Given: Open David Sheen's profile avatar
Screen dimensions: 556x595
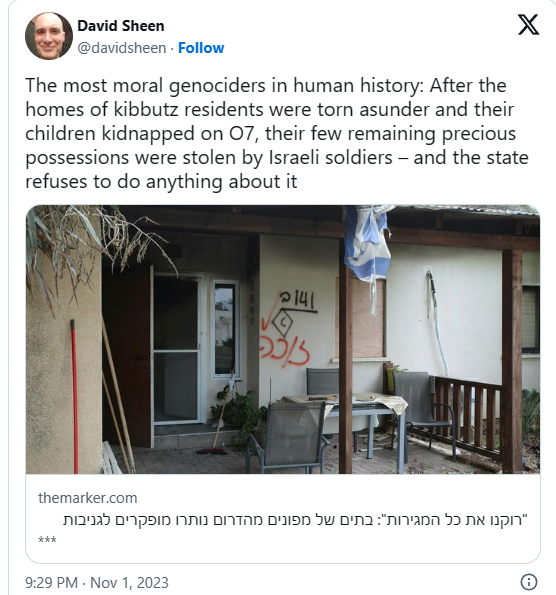Looking at the screenshot, I should click(49, 36).
